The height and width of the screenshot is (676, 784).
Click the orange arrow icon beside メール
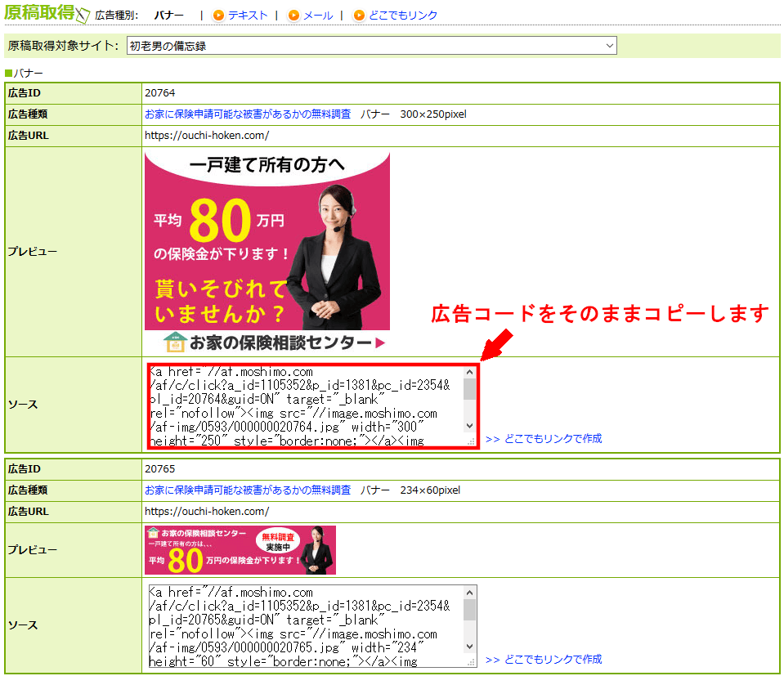click(294, 16)
